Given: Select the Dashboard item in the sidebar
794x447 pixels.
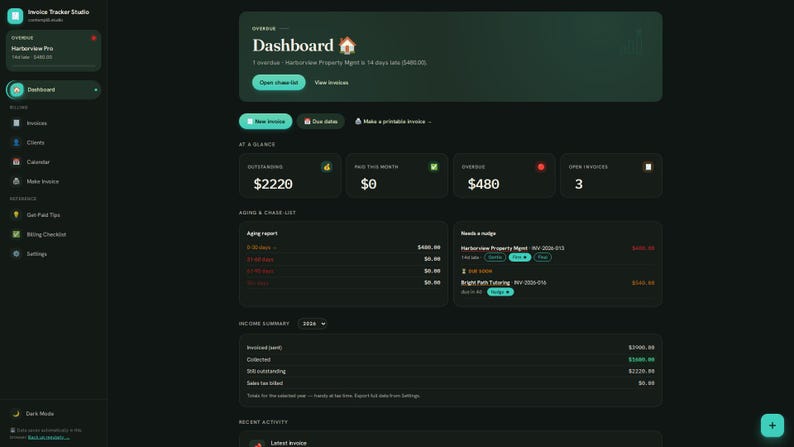Looking at the screenshot, I should tap(53, 90).
